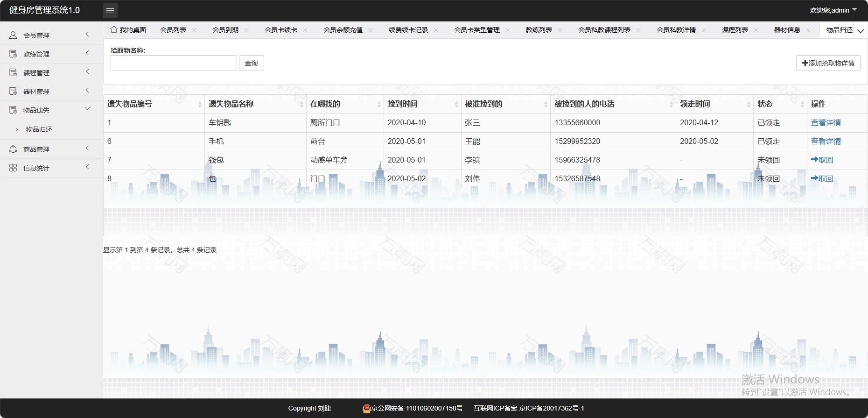Sort by 被谁捡到的 column arrows
The image size is (868, 418).
coord(546,104)
